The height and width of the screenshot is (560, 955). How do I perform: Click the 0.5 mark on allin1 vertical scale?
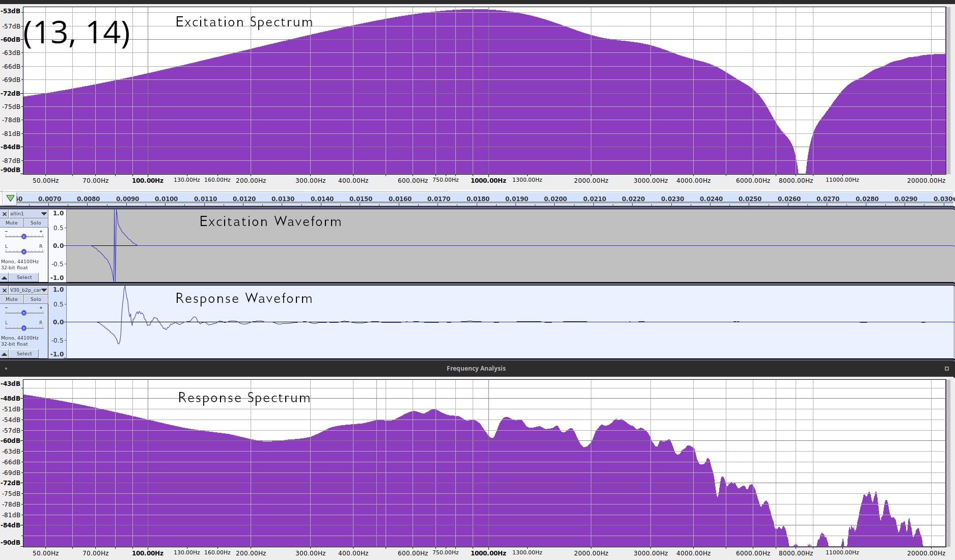pyautogui.click(x=59, y=228)
